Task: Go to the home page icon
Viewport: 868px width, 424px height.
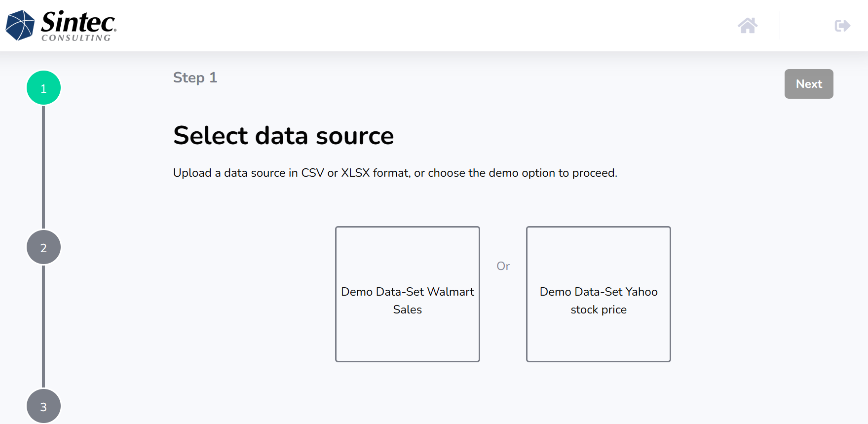Action: coord(748,25)
